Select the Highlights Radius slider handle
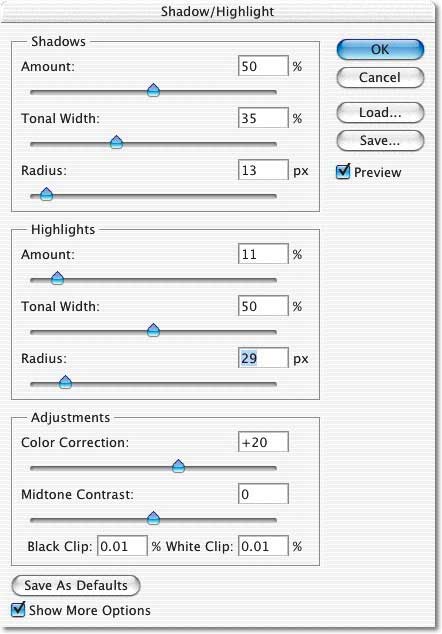The height and width of the screenshot is (634, 442). pos(65,382)
